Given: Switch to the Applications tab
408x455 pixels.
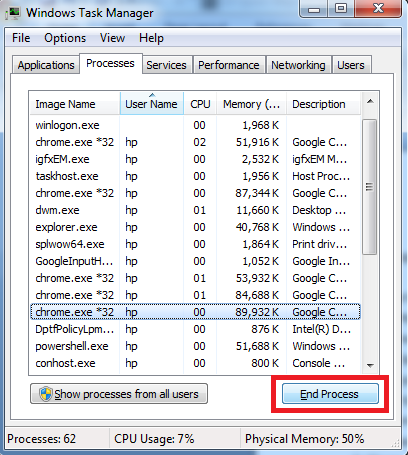Looking at the screenshot, I should [x=46, y=65].
